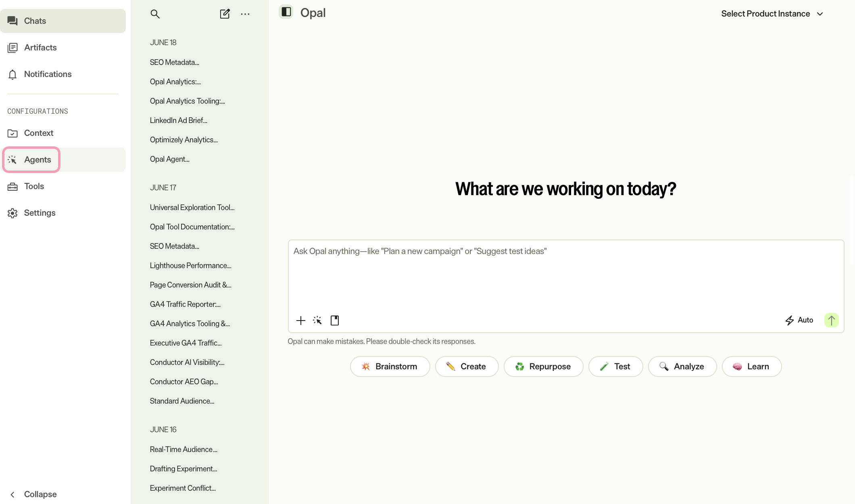Click the agents sparkle-cursor icon in prompt box
The image size is (855, 504).
(x=317, y=321)
